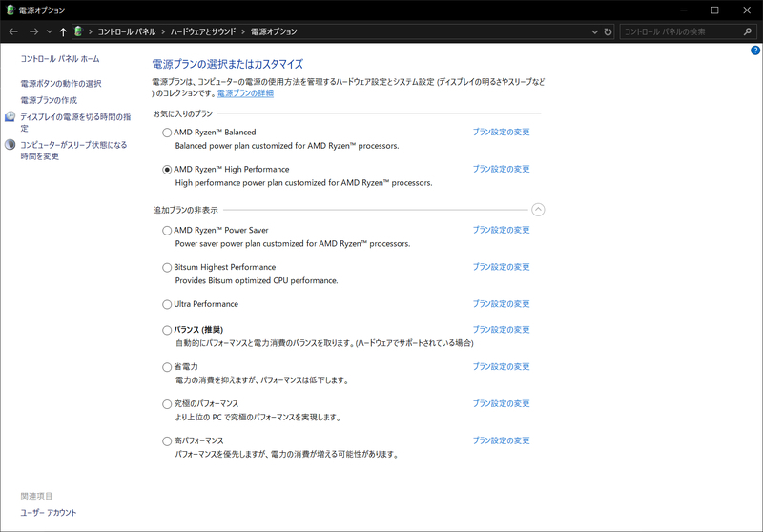The image size is (763, 532).
Task: Click the 電源プランの選択またはカスタマイズ heading
Action: (228, 64)
